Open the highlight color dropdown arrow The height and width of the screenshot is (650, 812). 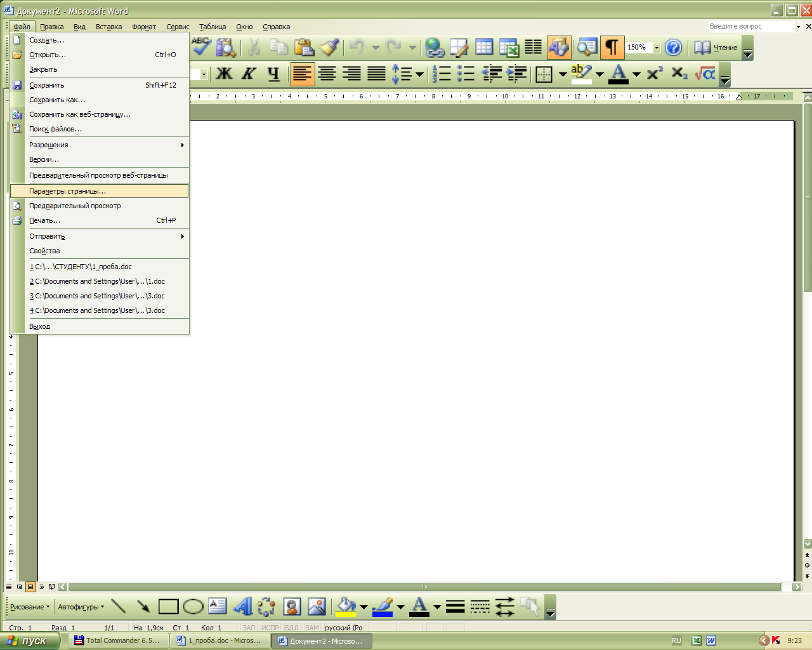[x=599, y=74]
